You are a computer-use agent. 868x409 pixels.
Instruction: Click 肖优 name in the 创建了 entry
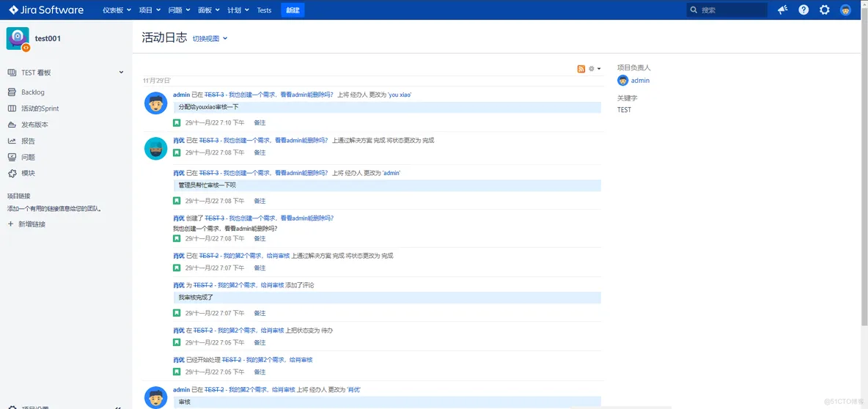coord(179,218)
